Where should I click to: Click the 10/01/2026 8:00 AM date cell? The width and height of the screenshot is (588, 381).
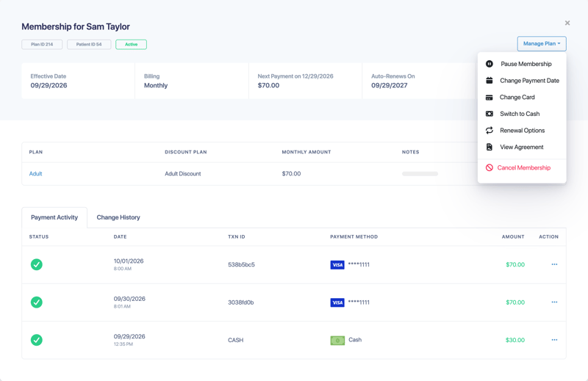[129, 264]
